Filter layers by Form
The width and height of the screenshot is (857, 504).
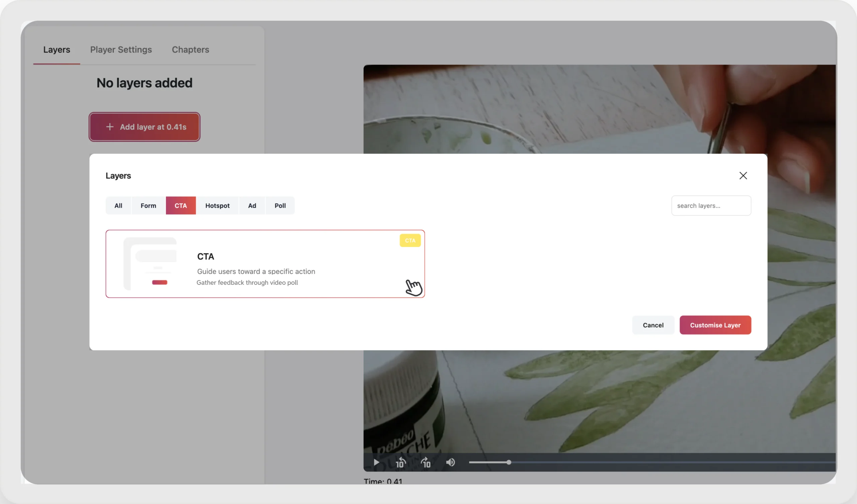tap(148, 205)
